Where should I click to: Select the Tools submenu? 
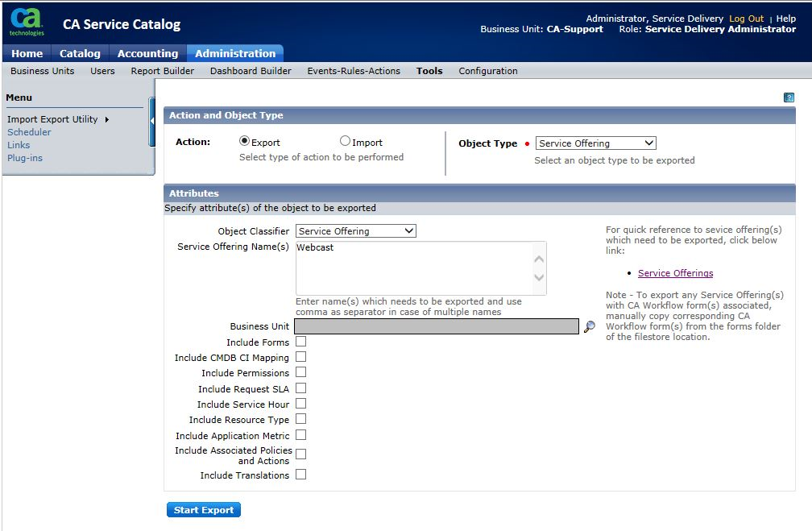(x=429, y=71)
